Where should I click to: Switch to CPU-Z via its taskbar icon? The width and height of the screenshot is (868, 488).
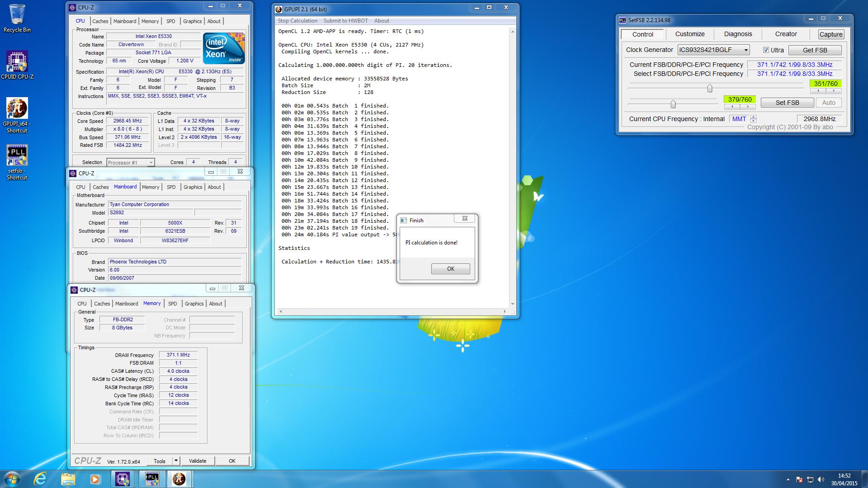[123, 479]
